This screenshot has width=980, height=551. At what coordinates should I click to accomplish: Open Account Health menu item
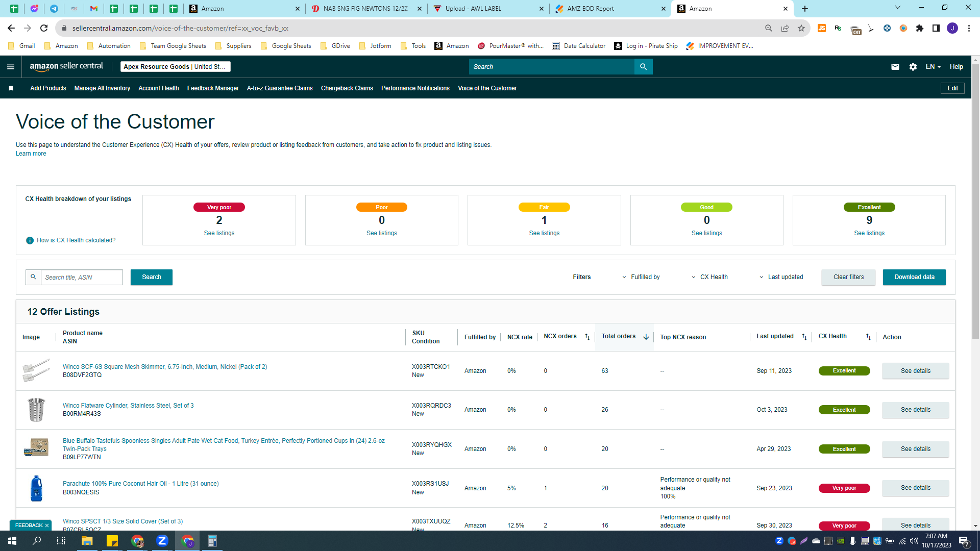pos(159,88)
